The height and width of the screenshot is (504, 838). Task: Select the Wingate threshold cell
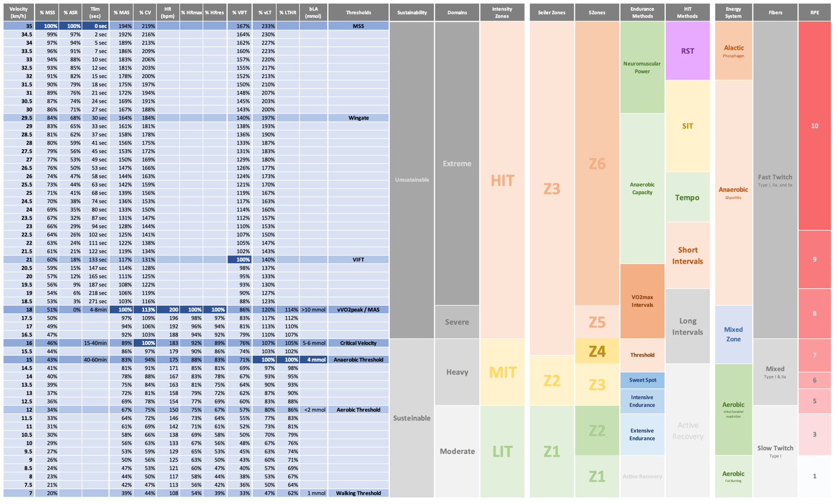point(358,118)
